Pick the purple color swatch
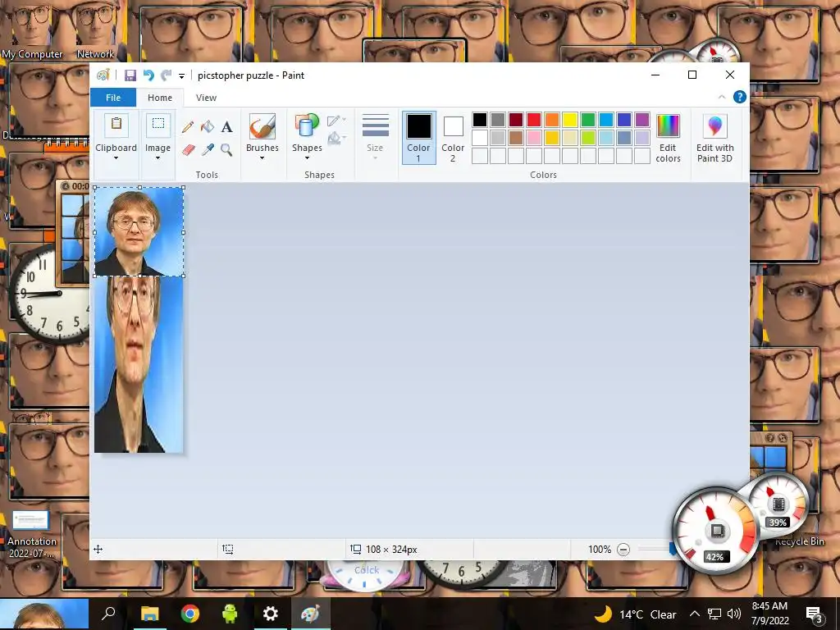Screen dimensions: 840x630 coord(641,120)
